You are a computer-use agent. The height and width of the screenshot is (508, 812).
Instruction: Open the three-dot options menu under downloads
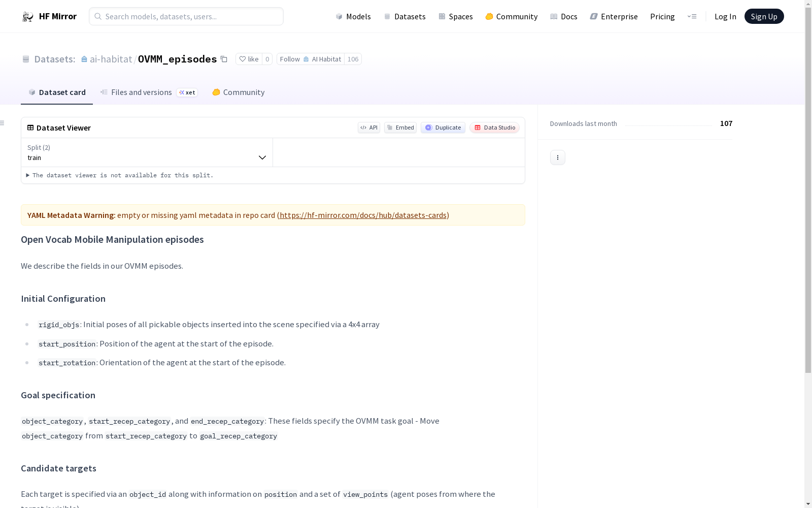(558, 157)
